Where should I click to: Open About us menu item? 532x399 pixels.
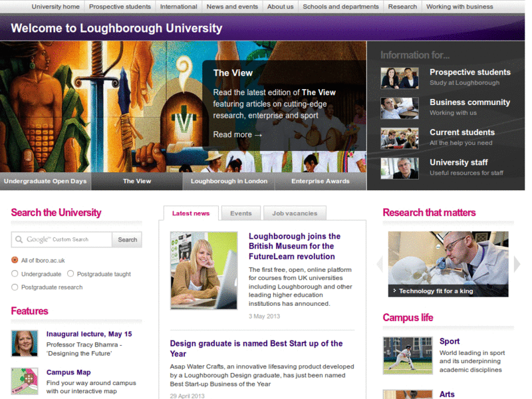[x=280, y=7]
